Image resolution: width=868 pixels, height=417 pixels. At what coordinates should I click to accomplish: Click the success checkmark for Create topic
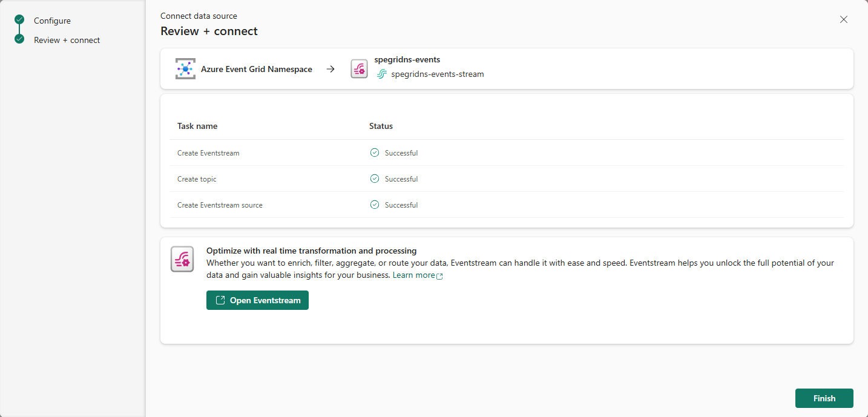pos(375,179)
